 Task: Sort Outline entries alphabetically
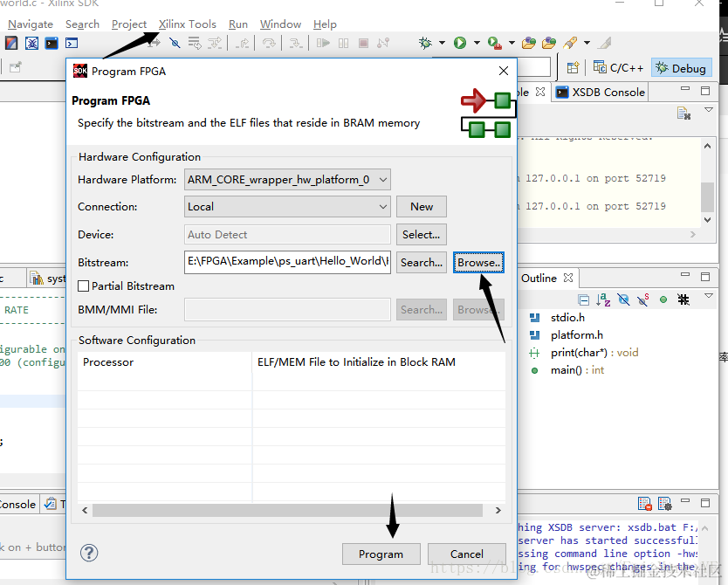click(603, 299)
